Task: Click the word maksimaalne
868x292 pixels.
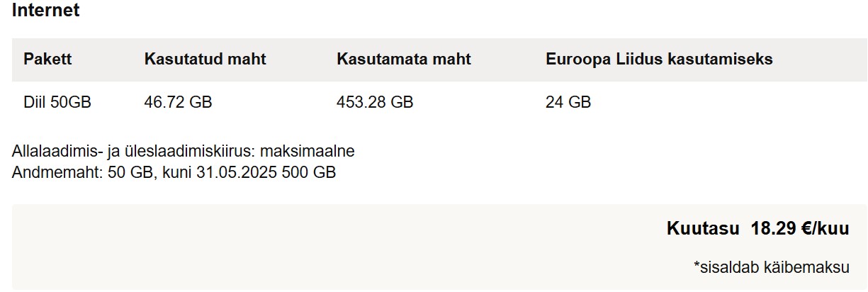Action: [308, 152]
